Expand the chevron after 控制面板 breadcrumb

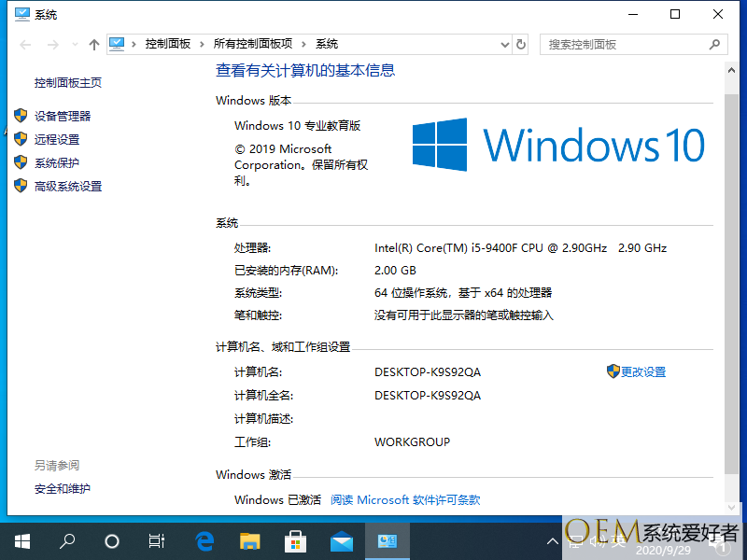click(203, 44)
